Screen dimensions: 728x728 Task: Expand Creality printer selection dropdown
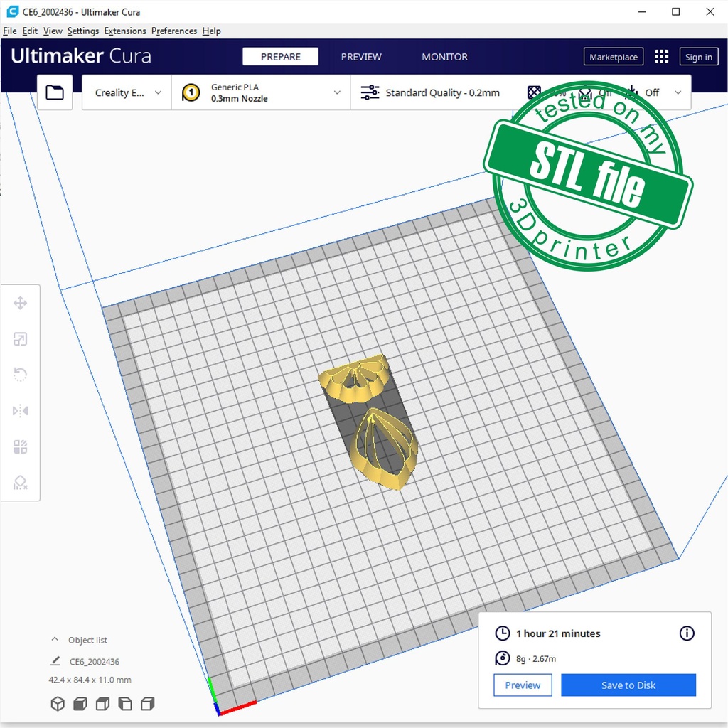tap(127, 93)
